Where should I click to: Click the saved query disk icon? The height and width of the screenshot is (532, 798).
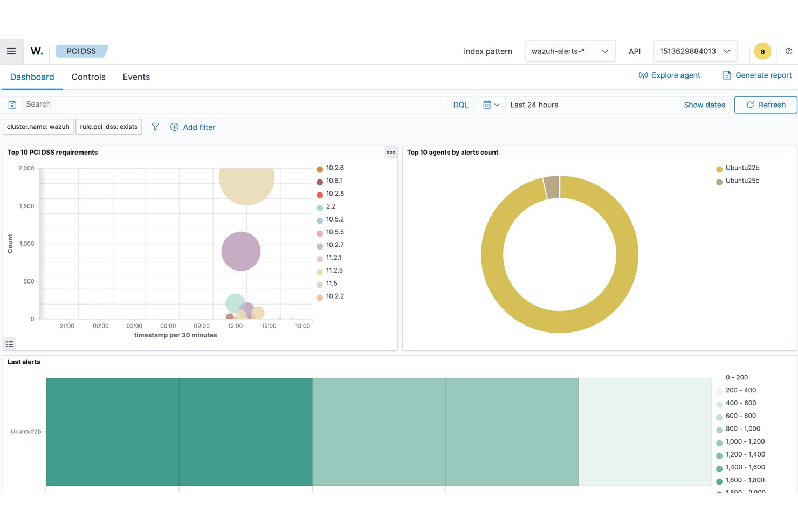click(12, 105)
